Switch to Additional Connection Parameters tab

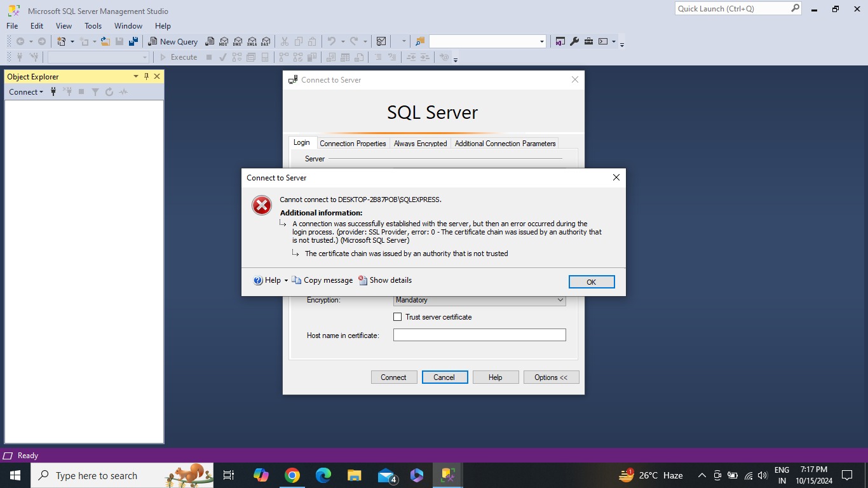coord(505,144)
